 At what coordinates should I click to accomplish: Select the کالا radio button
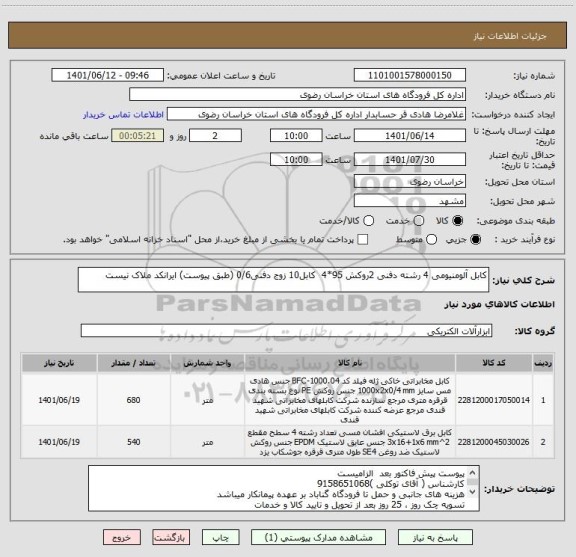(x=457, y=220)
